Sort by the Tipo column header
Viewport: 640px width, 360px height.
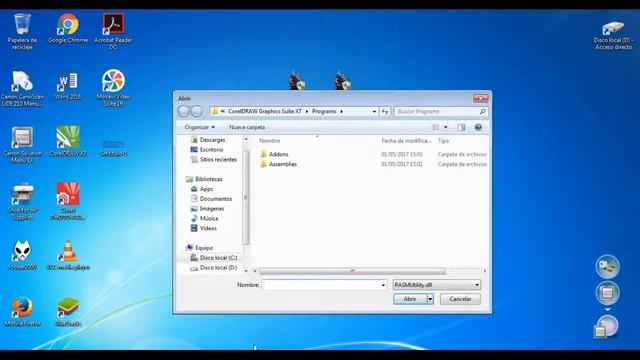click(x=443, y=141)
